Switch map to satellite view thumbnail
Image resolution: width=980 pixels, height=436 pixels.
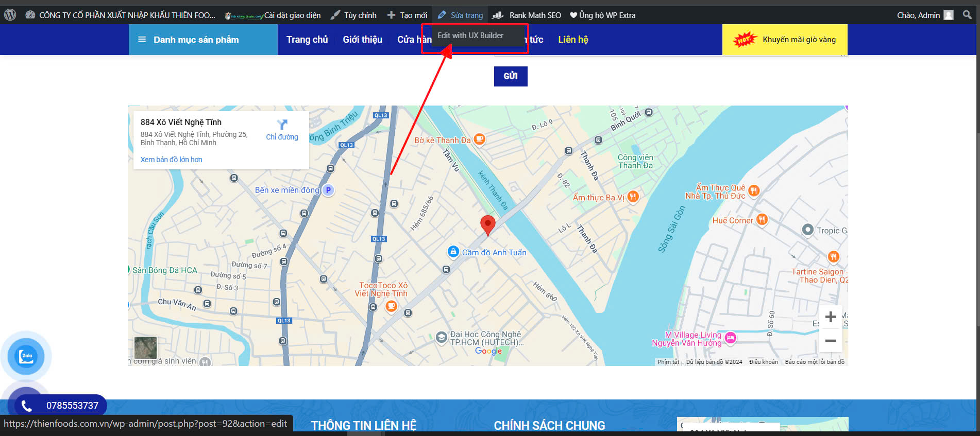pyautogui.click(x=145, y=348)
